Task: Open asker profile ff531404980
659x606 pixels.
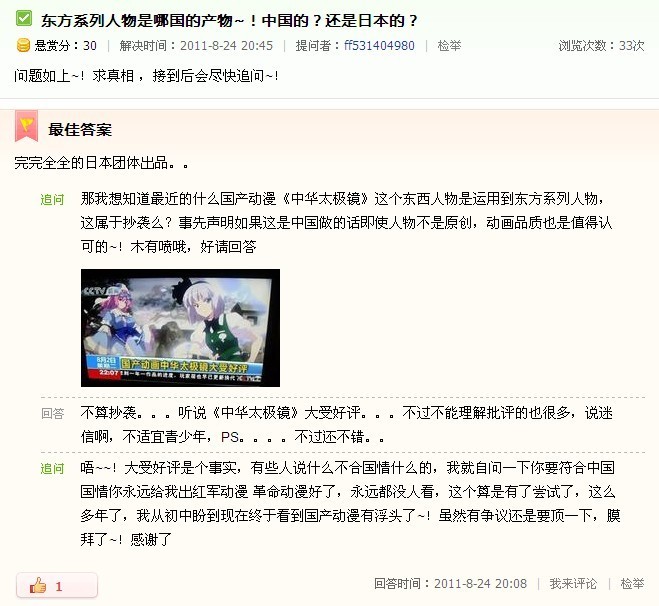Action: (x=379, y=45)
